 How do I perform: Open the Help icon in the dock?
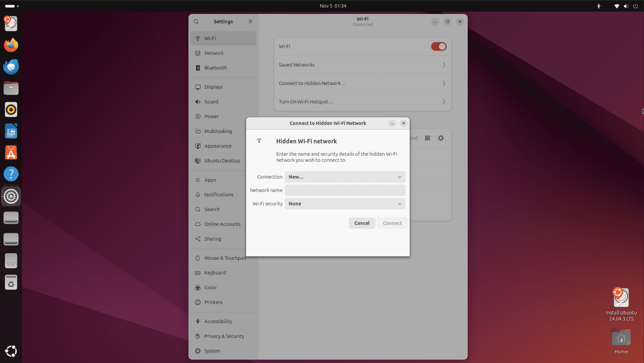[11, 174]
